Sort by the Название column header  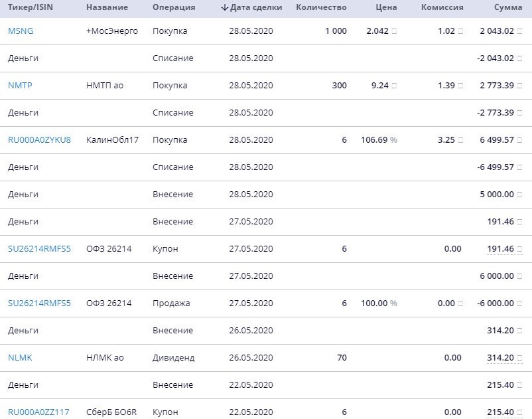pos(107,7)
